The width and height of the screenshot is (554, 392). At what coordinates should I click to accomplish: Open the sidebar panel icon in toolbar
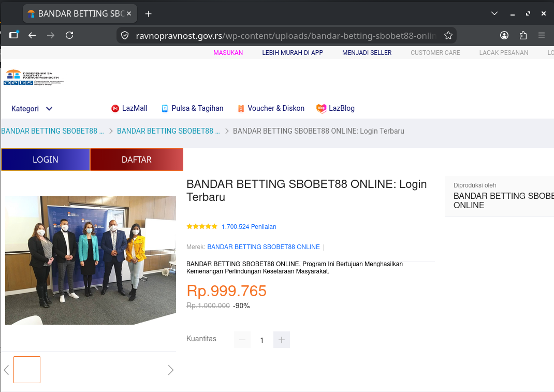pos(14,35)
